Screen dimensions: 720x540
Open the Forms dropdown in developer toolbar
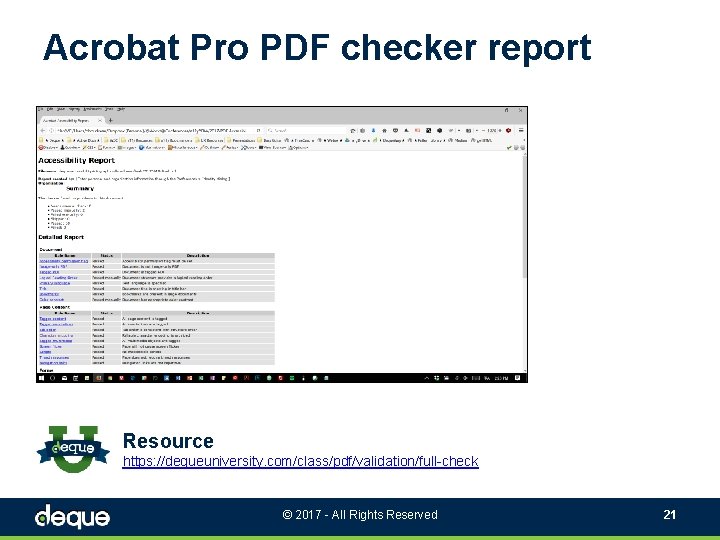click(x=107, y=148)
